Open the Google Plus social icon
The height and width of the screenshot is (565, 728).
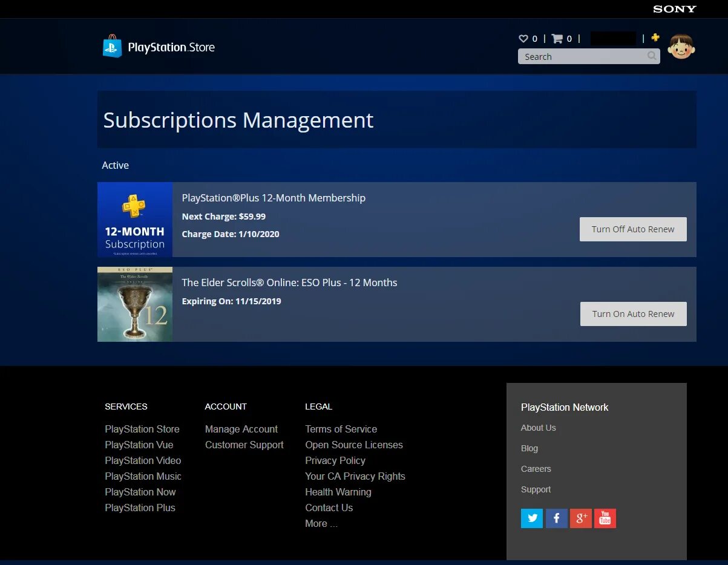[x=581, y=518]
